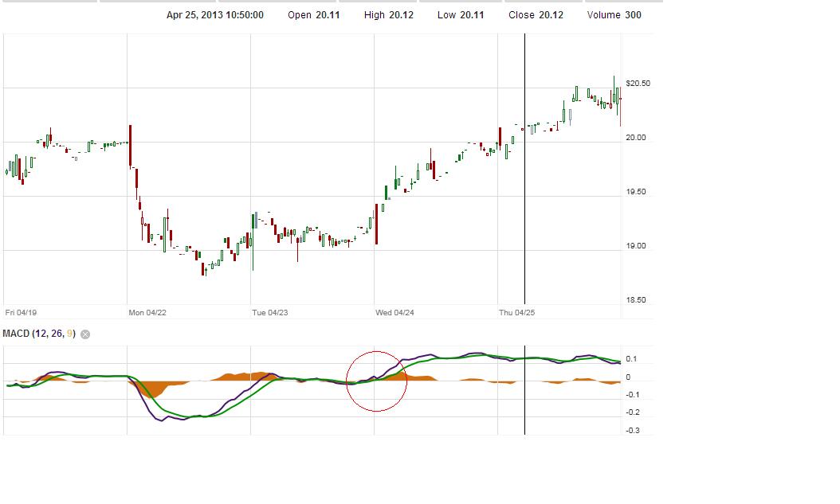Viewport: 840px width, 504px height.
Task: Click the 19.50 price axis label
Action: tap(636, 192)
